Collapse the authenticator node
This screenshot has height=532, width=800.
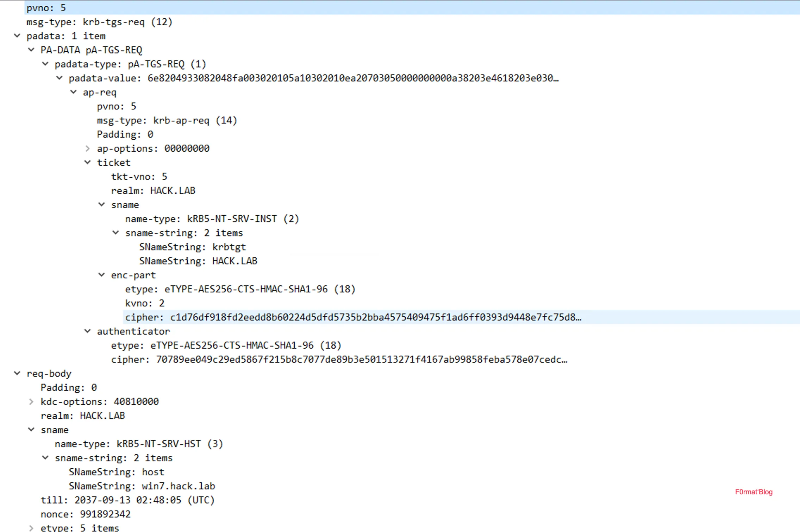[x=88, y=331]
